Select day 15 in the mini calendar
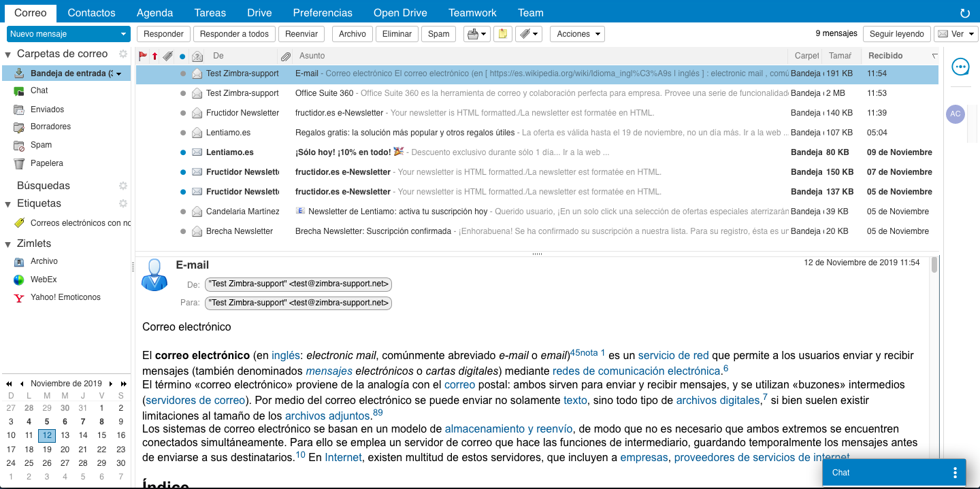Screen dimensions: 980x489 coord(102,435)
